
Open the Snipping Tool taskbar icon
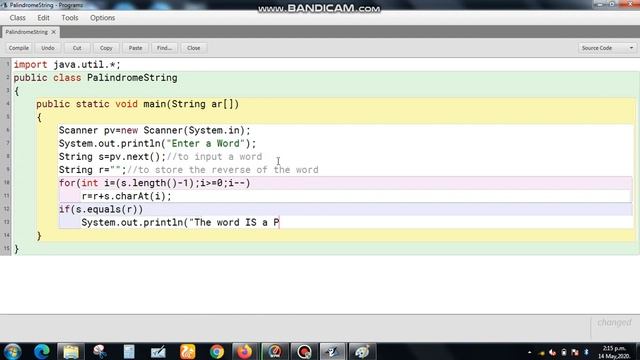pyautogui.click(x=100, y=351)
